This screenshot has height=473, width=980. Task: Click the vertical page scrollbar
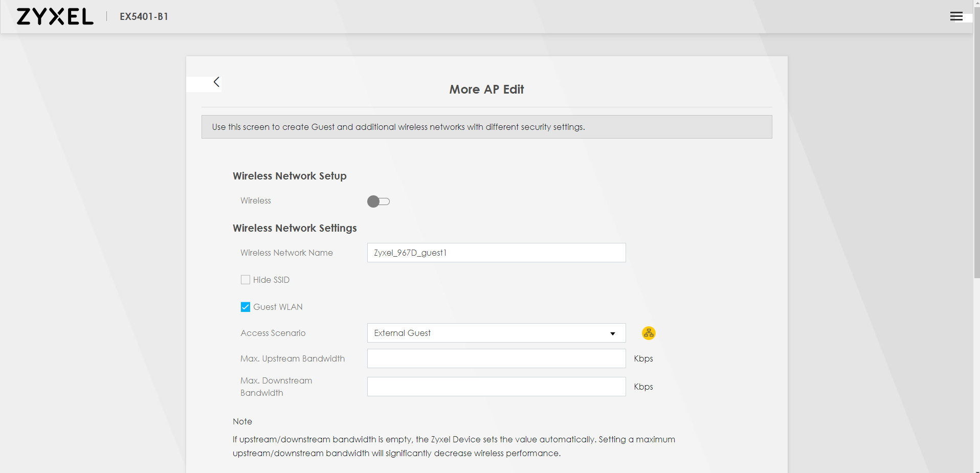976,153
